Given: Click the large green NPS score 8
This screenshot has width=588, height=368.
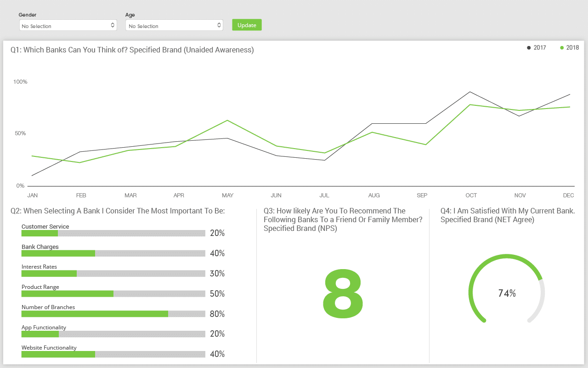Looking at the screenshot, I should (x=343, y=294).
